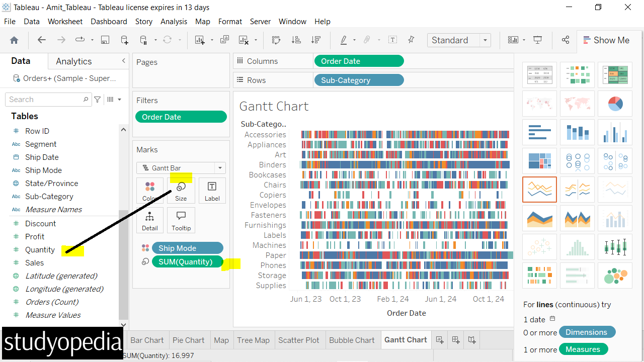This screenshot has width=644, height=362.
Task: Click the Tableau start page home icon
Action: 14,40
